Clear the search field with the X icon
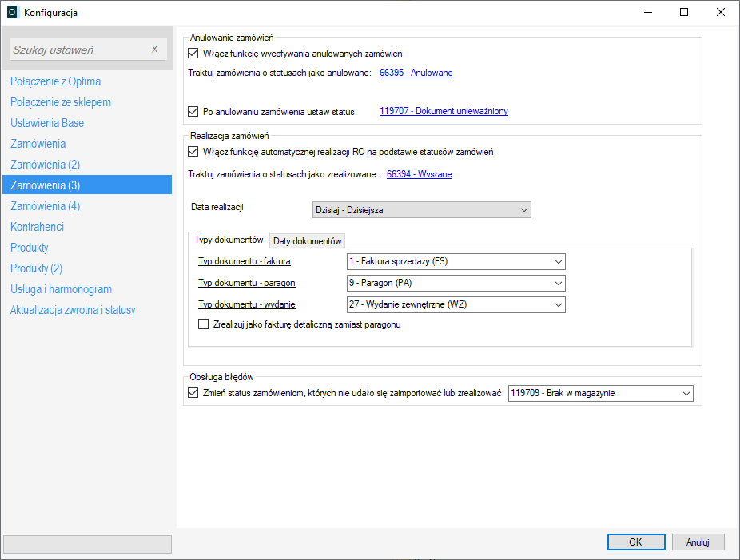This screenshot has height=560, width=740. click(x=155, y=50)
